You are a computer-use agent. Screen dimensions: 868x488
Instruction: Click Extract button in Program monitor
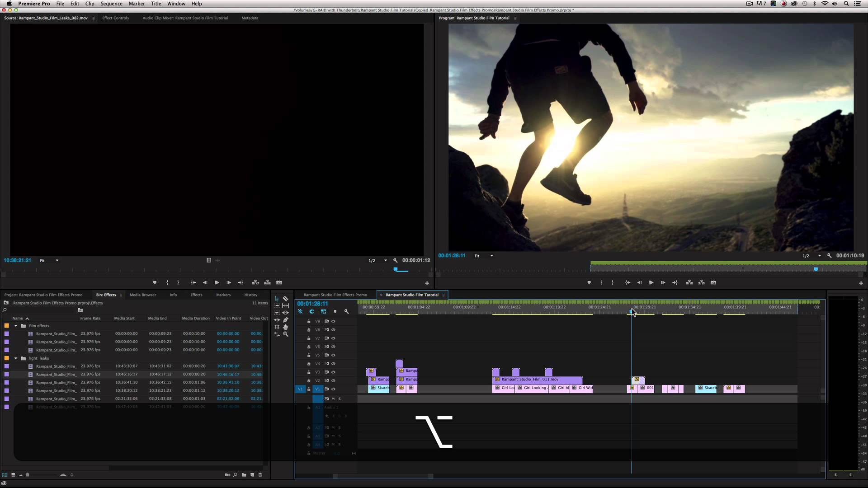point(701,282)
